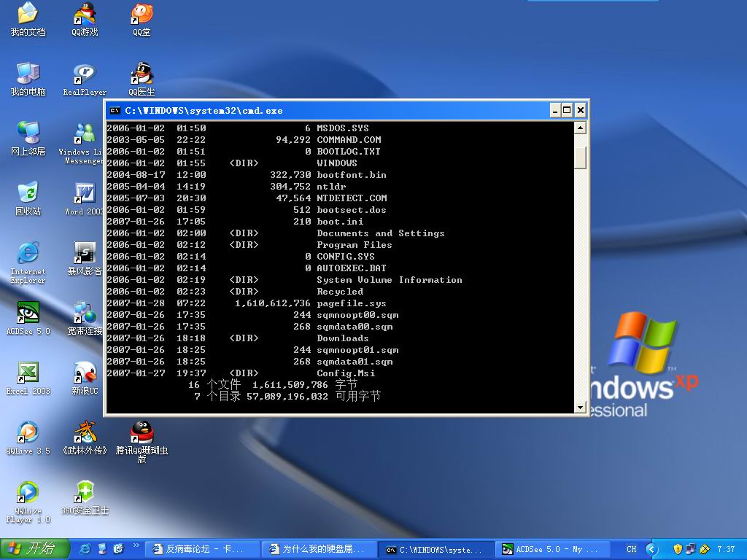Expand hidden system tray icons arrow
The width and height of the screenshot is (747, 560).
[654, 549]
